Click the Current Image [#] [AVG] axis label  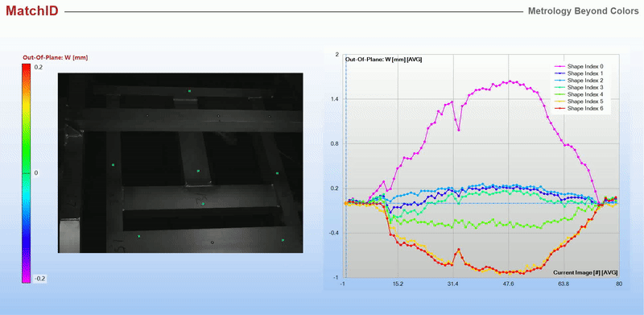click(585, 272)
